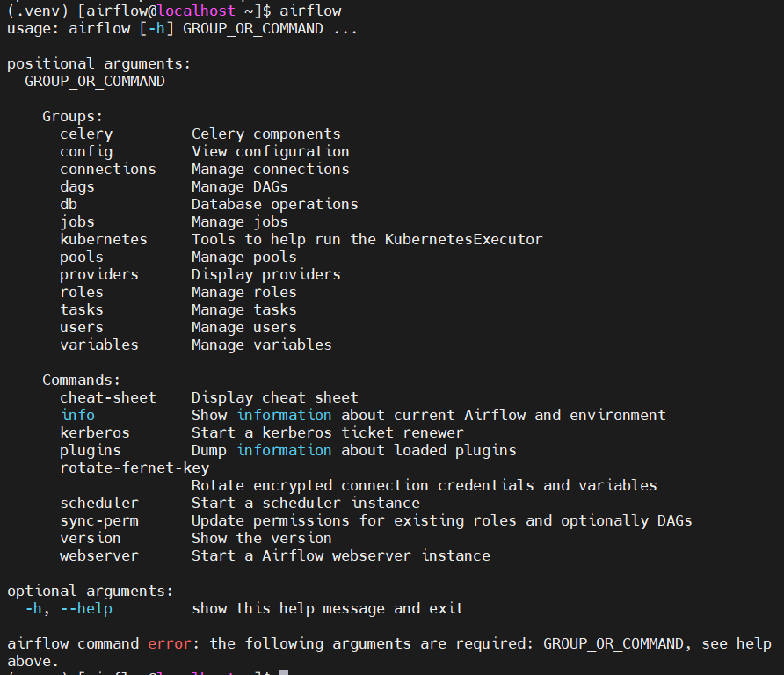This screenshot has height=675, width=784.
Task: Click cyan 'information' in info description
Action: 284,415
